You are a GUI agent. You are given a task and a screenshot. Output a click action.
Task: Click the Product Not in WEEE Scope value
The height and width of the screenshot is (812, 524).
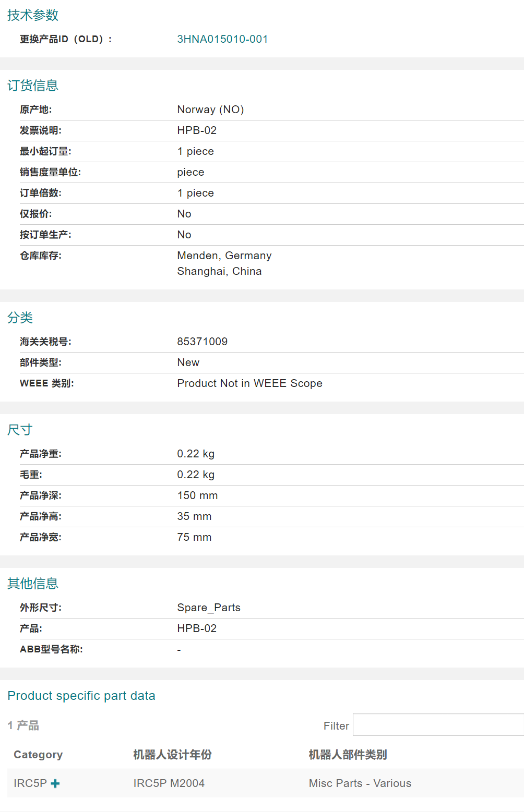point(249,383)
